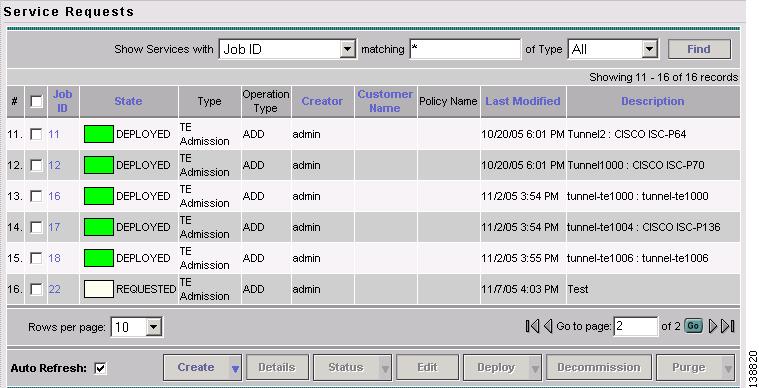759x388 pixels.
Task: Check the box for Job ID 11
Action: (x=36, y=134)
